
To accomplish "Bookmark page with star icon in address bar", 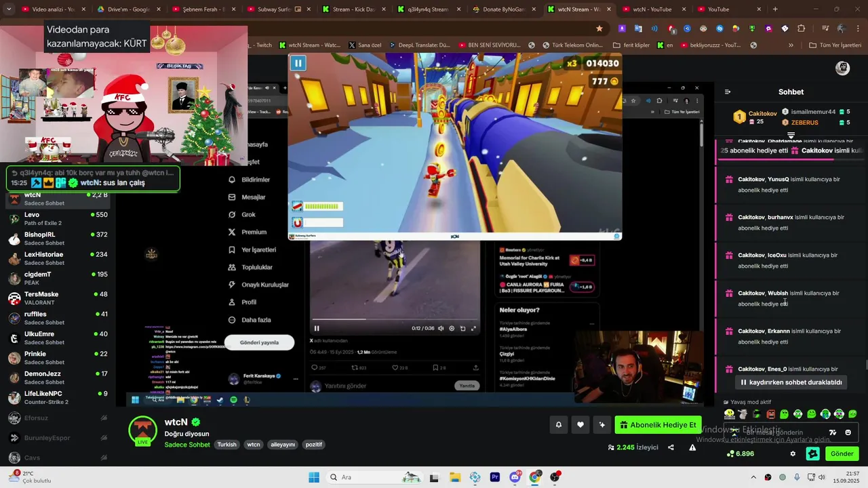I will [x=599, y=28].
